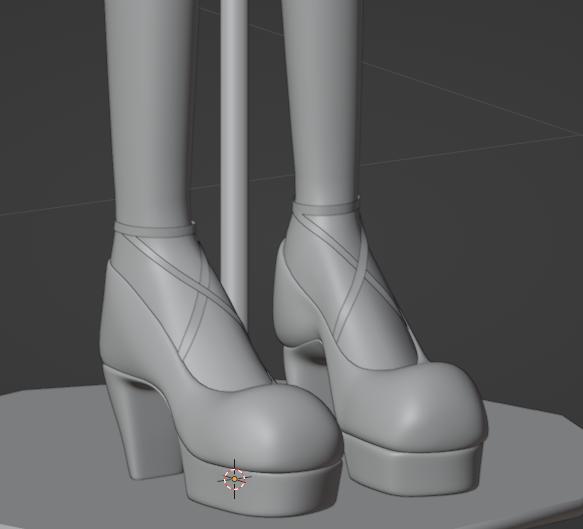Click the ankle strap on the left leg
583x529 pixels.
(x=154, y=229)
